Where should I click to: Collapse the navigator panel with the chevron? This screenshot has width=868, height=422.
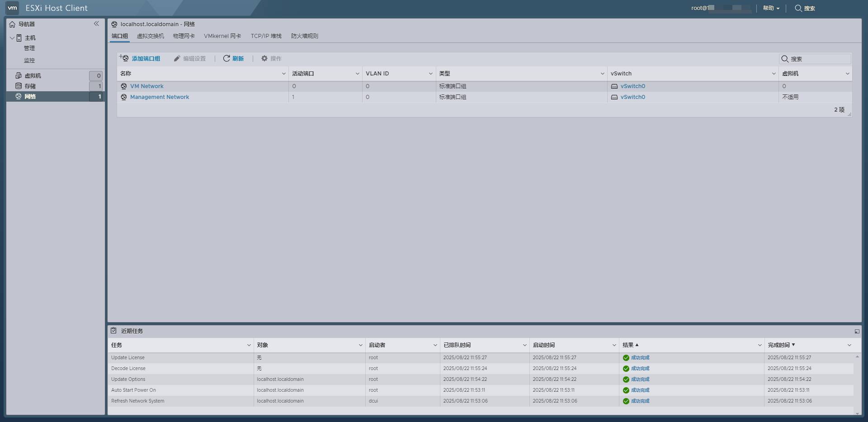96,23
